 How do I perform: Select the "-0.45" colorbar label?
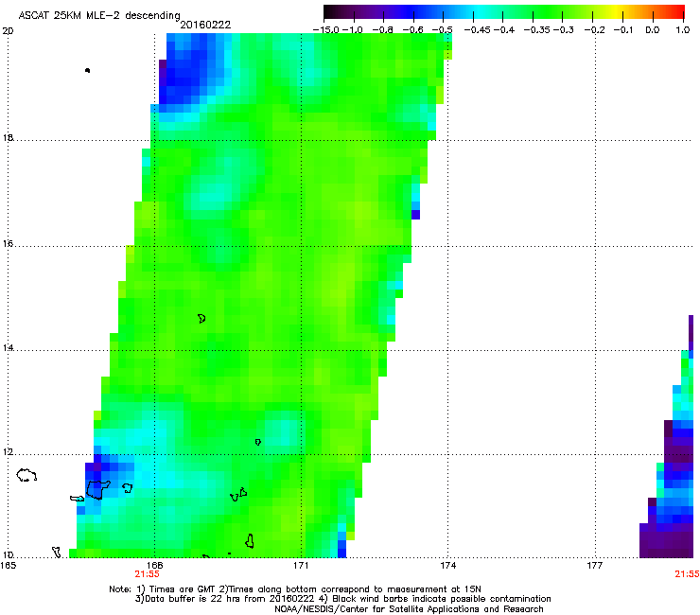478,30
